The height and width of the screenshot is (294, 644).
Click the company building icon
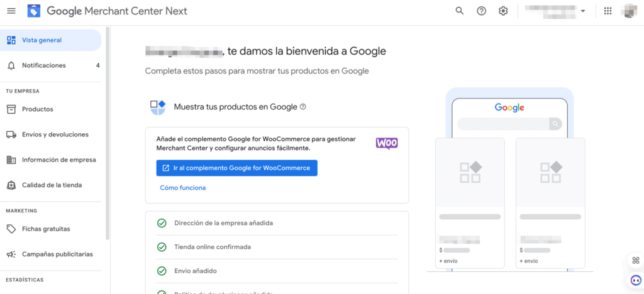click(x=11, y=160)
